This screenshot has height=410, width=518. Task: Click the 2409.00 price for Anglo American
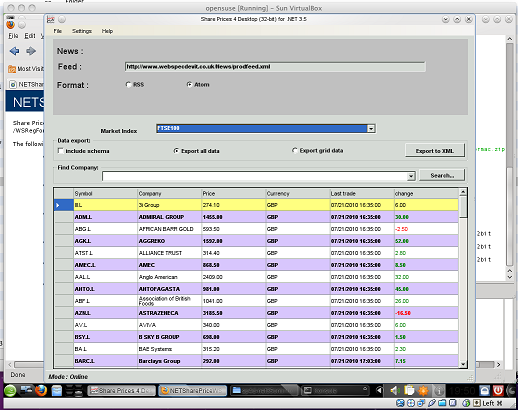pos(233,277)
